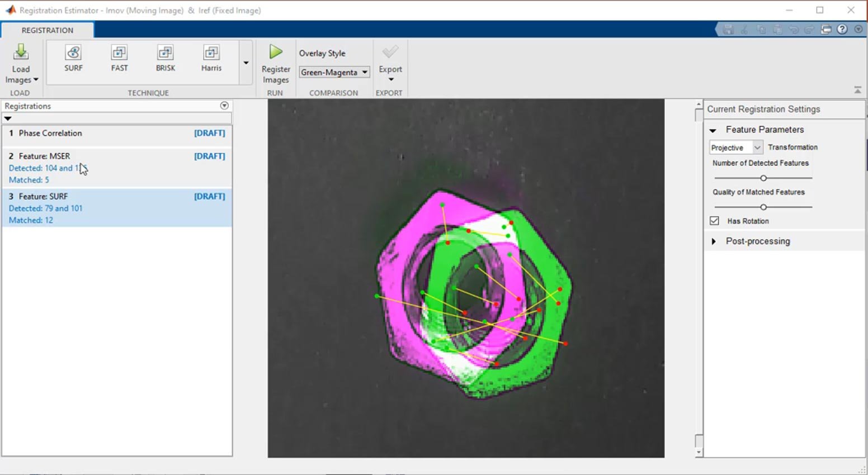Screen dimensions: 868x475
Task: Collapse the Feature Parameters section
Action: (713, 129)
